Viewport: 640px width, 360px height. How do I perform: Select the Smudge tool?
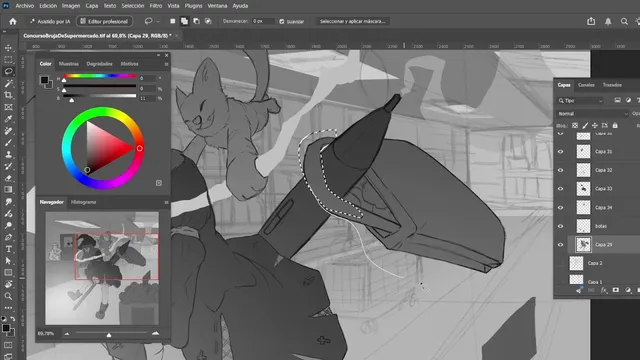8,202
